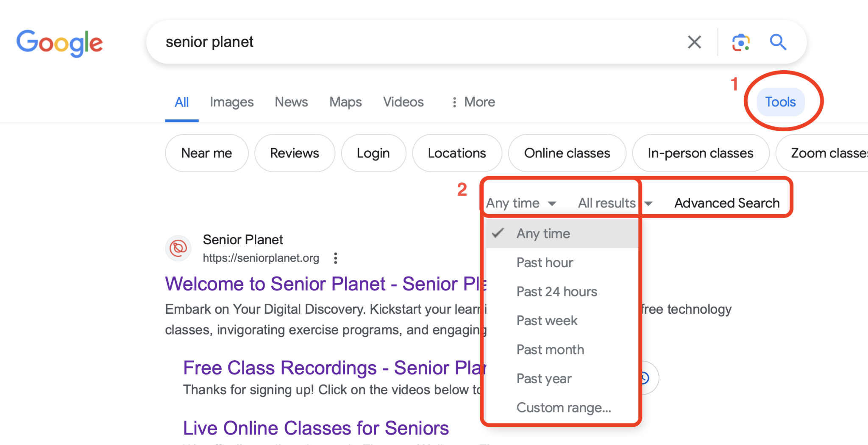Open options for the seniorplanet.org result
This screenshot has height=445, width=868.
tap(335, 258)
